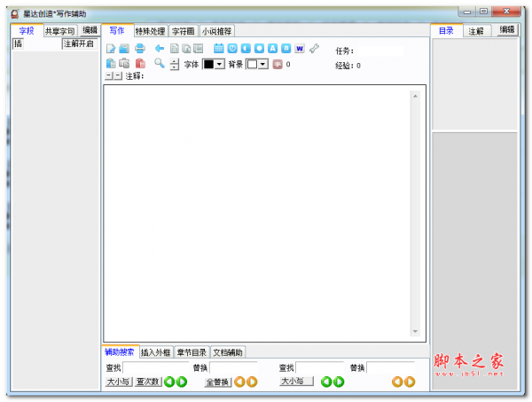532x402 pixels.
Task: Click the editor scrollbar up arrow
Action: pyautogui.click(x=415, y=97)
